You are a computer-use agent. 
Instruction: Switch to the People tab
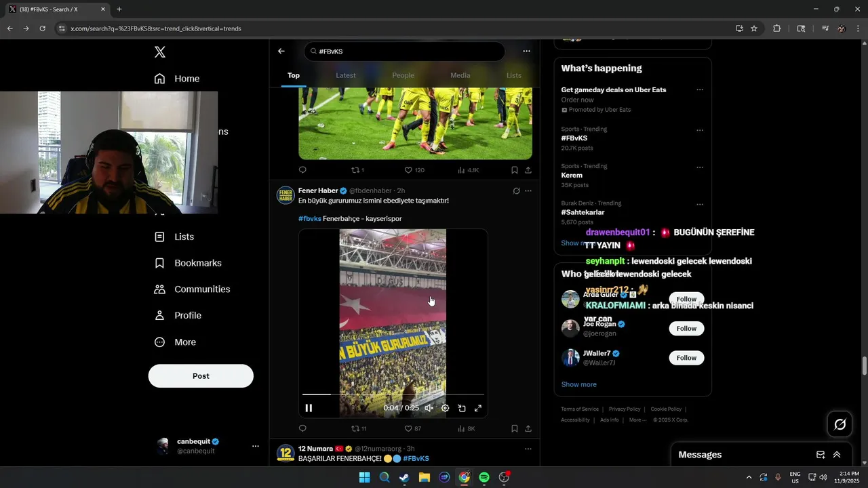pos(403,75)
